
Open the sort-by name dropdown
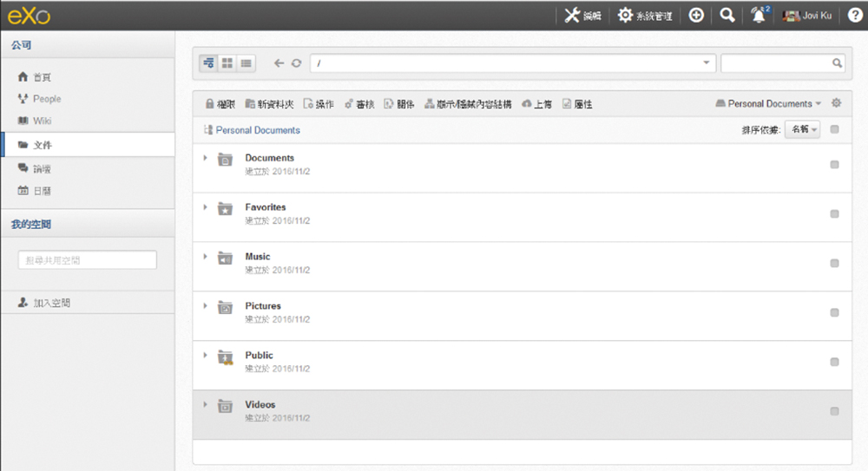pos(803,129)
